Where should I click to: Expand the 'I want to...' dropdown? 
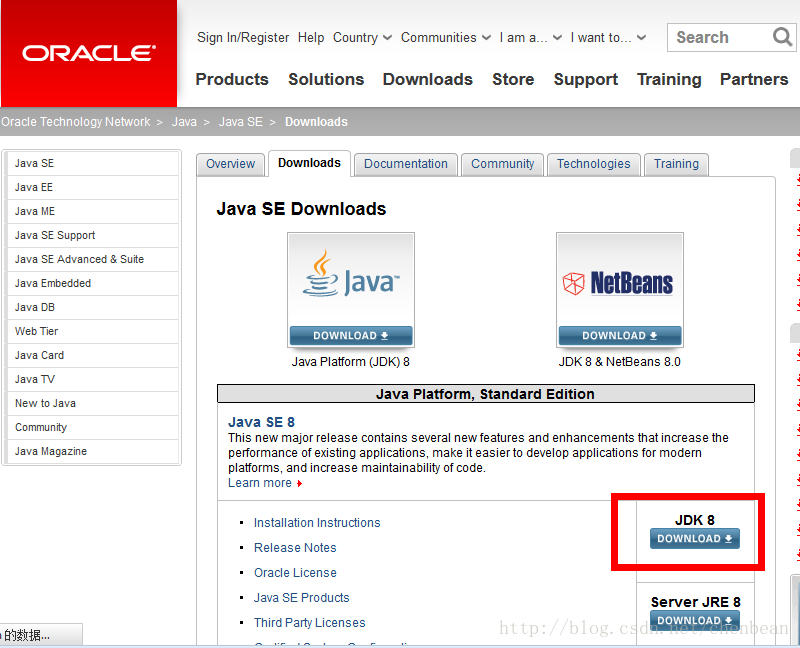coord(608,38)
